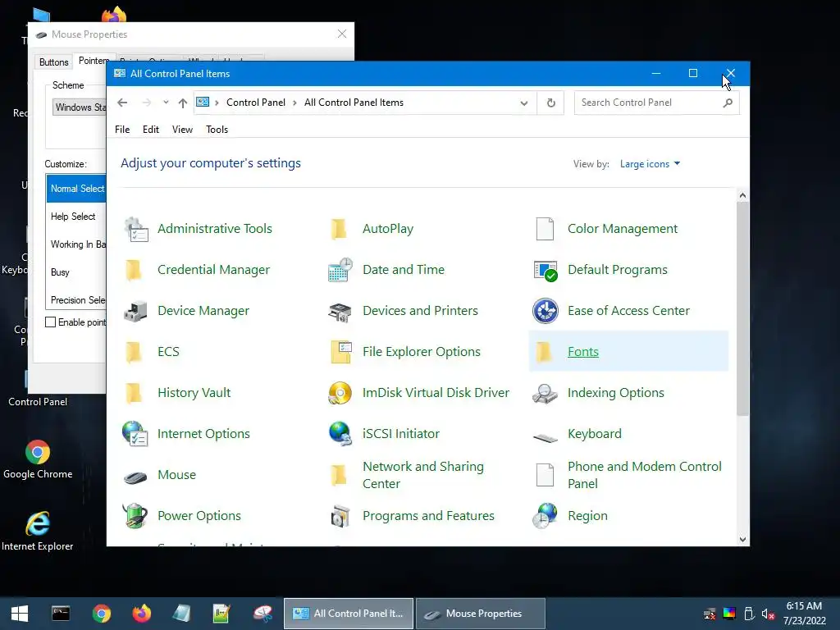
Task: Open Network and Sharing Center icon
Action: [x=340, y=475]
